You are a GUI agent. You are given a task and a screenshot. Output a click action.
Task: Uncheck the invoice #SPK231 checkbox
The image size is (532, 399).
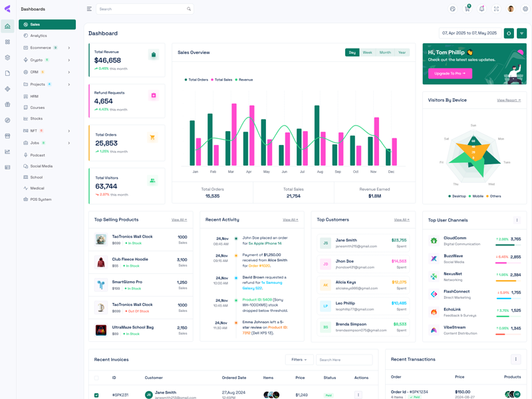click(x=96, y=395)
